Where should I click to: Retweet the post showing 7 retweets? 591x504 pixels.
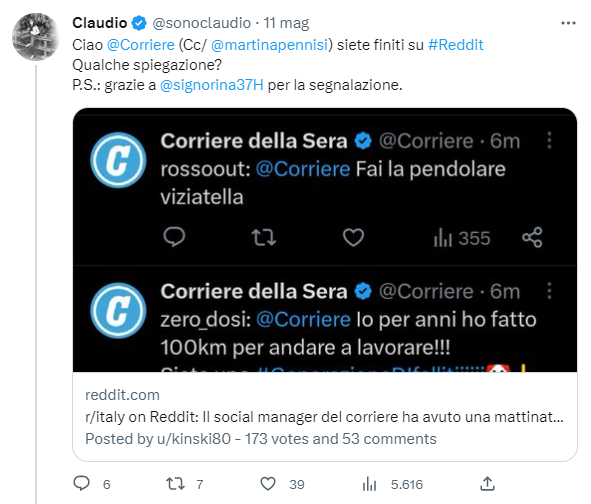(x=175, y=484)
